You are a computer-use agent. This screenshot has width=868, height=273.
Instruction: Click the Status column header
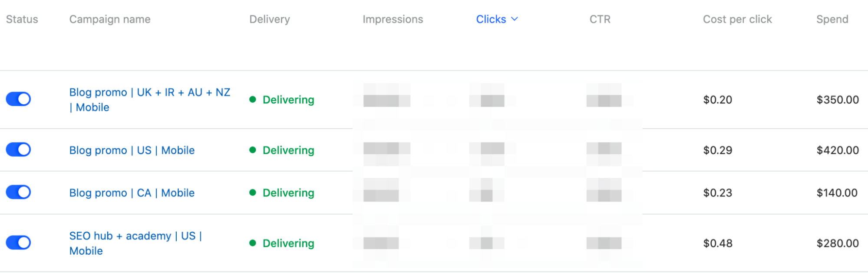(22, 19)
